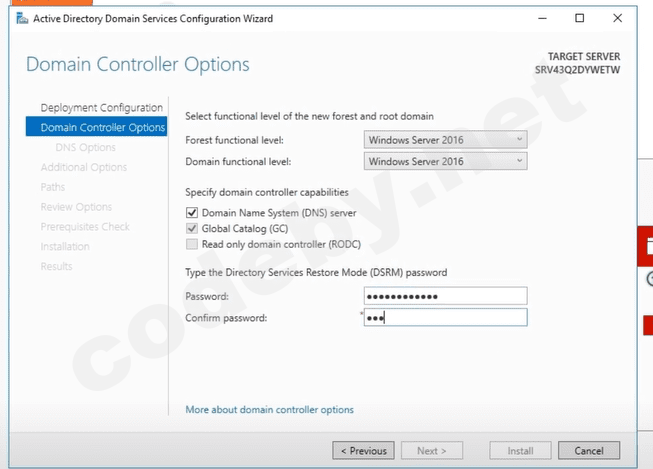Screen dimensions: 653x469
Task: Select Deployment Configuration step
Action: 102,107
